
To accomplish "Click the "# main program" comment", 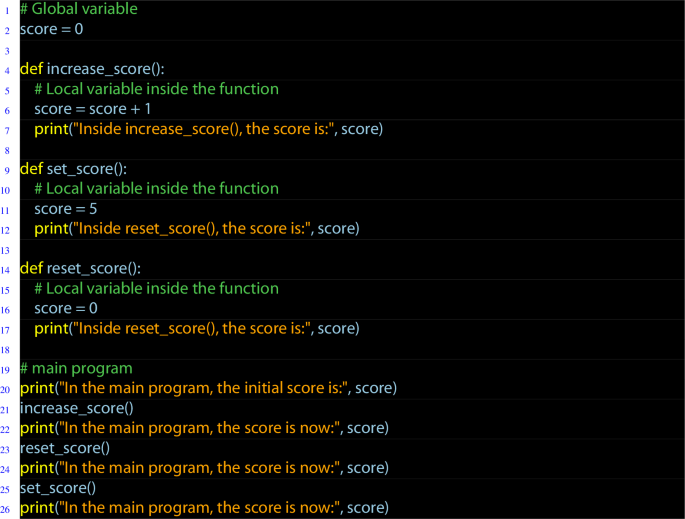I will [75, 368].
